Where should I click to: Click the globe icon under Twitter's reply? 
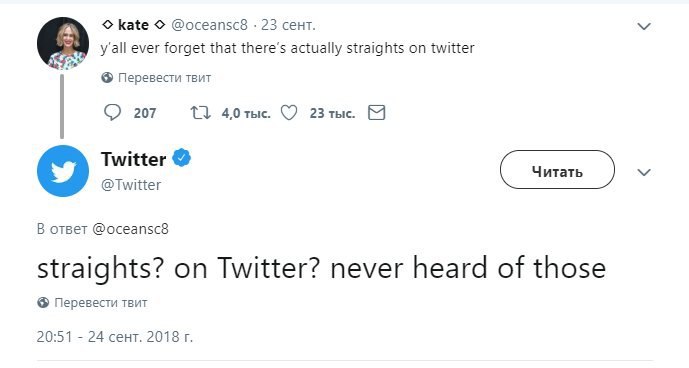43,302
